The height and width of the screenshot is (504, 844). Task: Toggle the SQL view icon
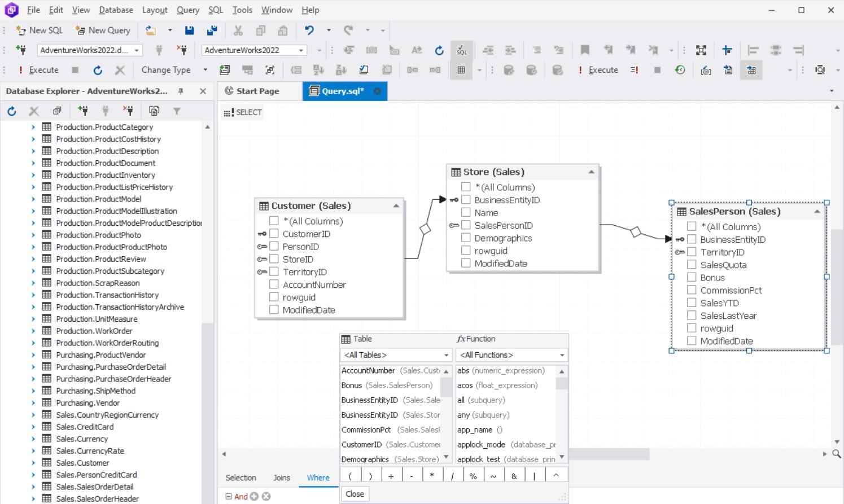pyautogui.click(x=461, y=50)
